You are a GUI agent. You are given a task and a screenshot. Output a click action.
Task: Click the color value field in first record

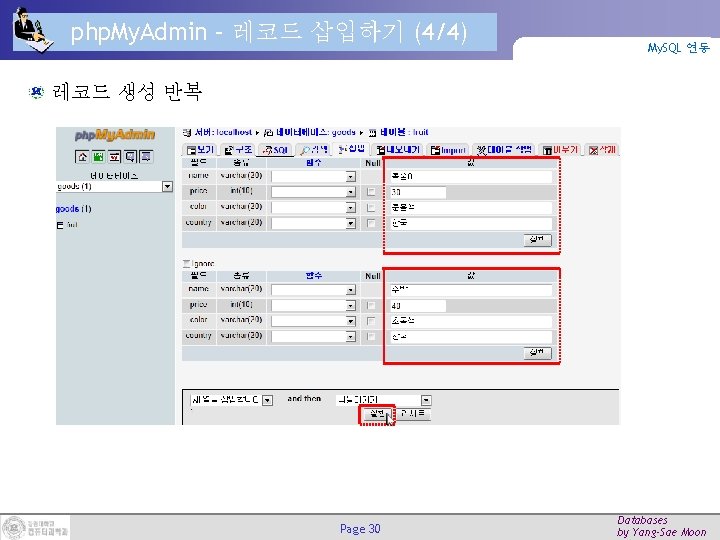pos(471,208)
